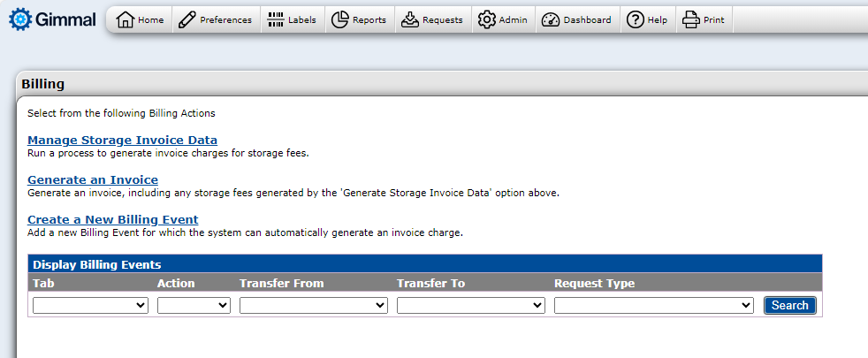Click the Labels barcode icon

(x=276, y=19)
